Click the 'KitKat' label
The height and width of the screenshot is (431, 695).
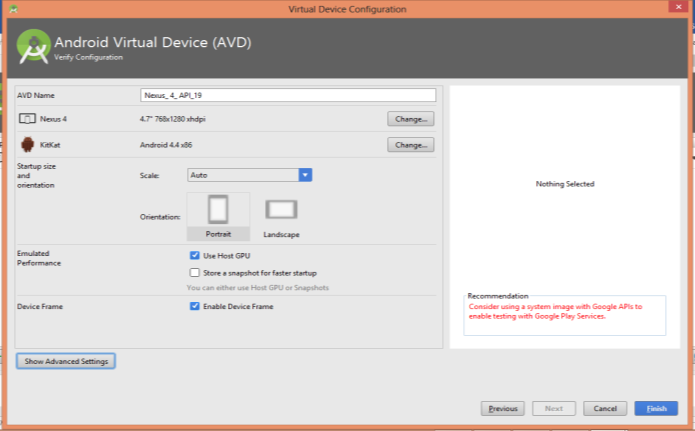50,145
